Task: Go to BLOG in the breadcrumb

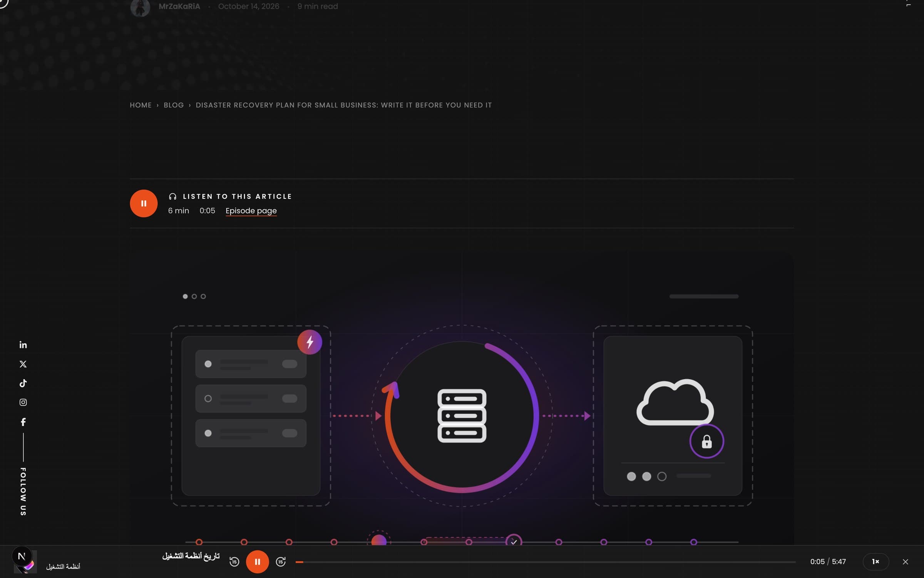Action: tap(174, 105)
